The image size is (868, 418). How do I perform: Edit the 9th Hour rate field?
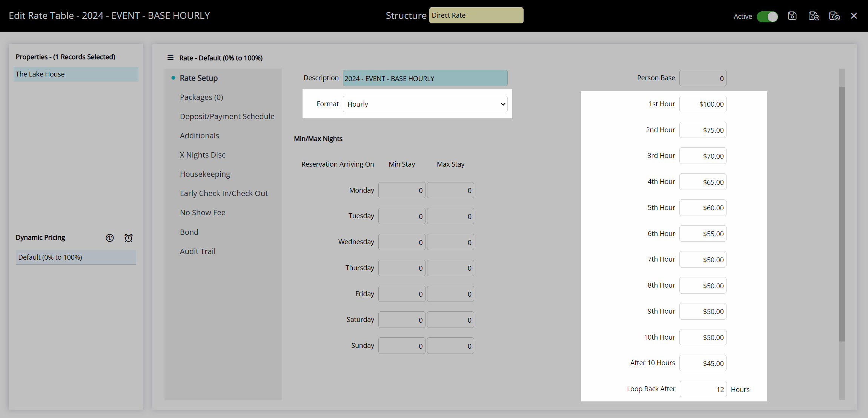[703, 311]
